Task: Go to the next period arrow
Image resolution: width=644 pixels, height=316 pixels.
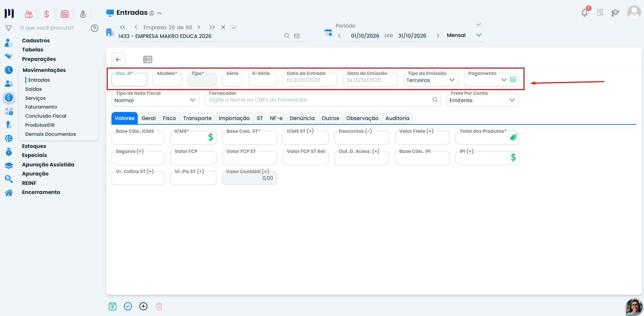Action: pyautogui.click(x=438, y=36)
